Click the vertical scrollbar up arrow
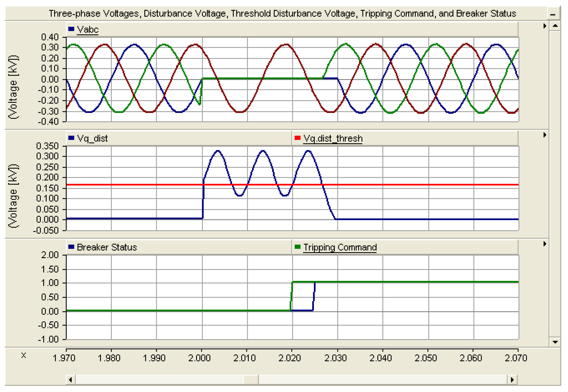Screen dimensions: 568x392 (x=555, y=25)
